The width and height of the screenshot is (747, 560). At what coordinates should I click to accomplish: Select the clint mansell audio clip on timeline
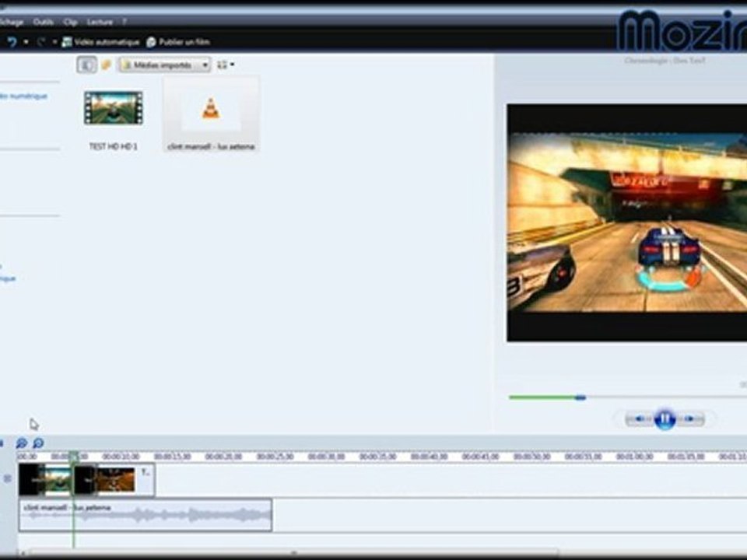pyautogui.click(x=146, y=515)
